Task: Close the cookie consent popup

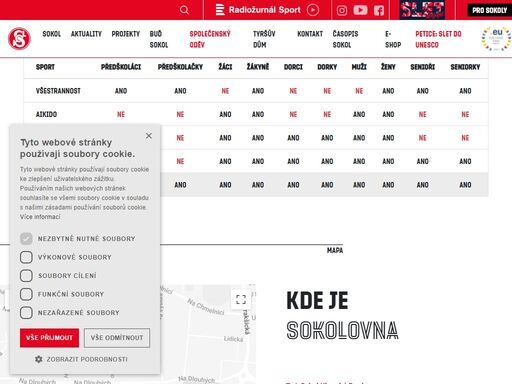Action: [149, 136]
